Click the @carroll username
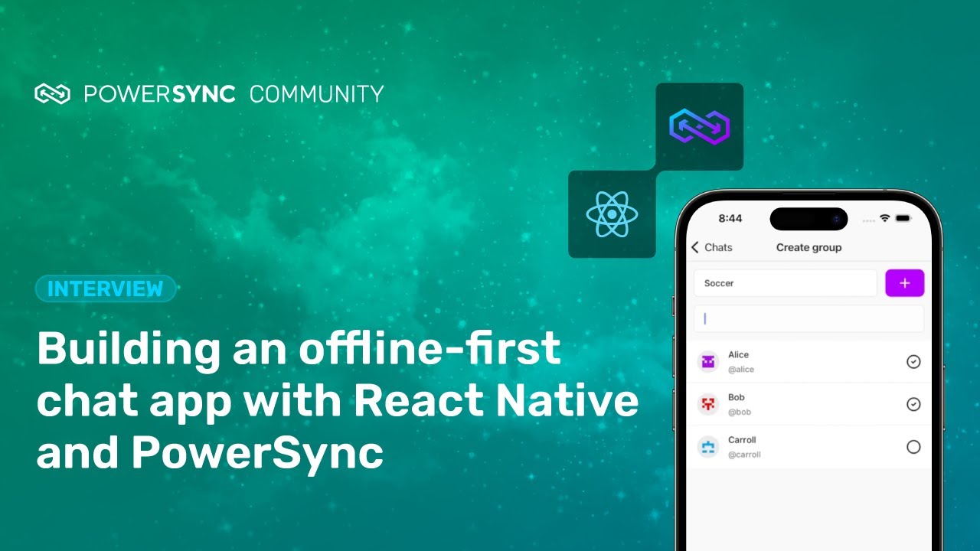 click(744, 455)
